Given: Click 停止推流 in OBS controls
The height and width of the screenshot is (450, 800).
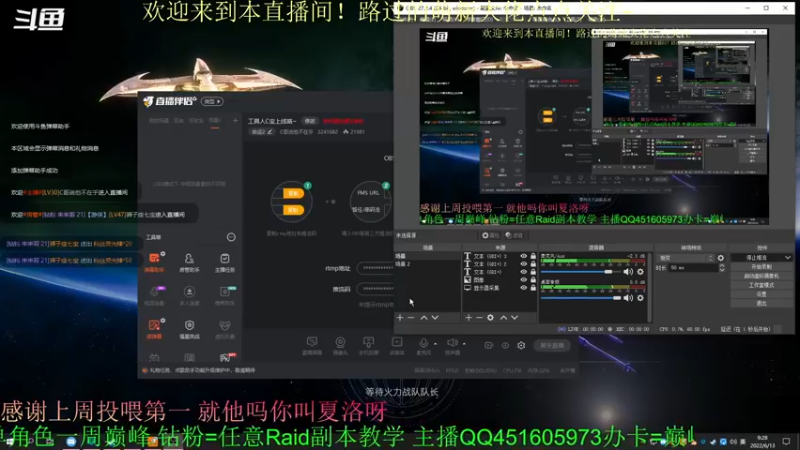Looking at the screenshot, I should pos(757,258).
